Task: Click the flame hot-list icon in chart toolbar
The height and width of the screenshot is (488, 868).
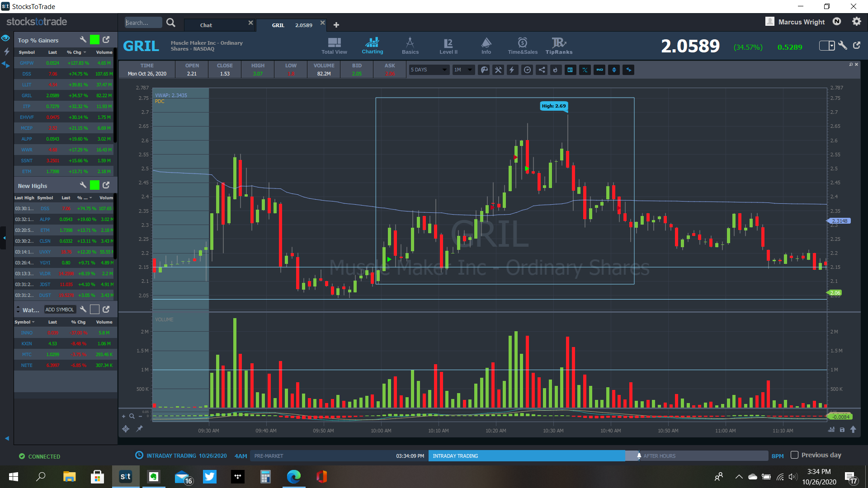Action: 556,70
